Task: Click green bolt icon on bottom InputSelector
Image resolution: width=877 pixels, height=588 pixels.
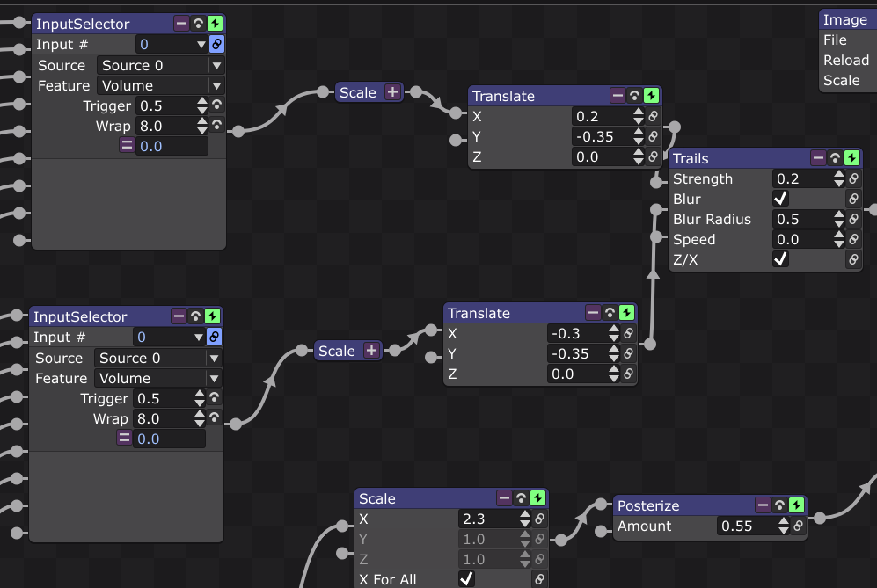Action: 212,316
